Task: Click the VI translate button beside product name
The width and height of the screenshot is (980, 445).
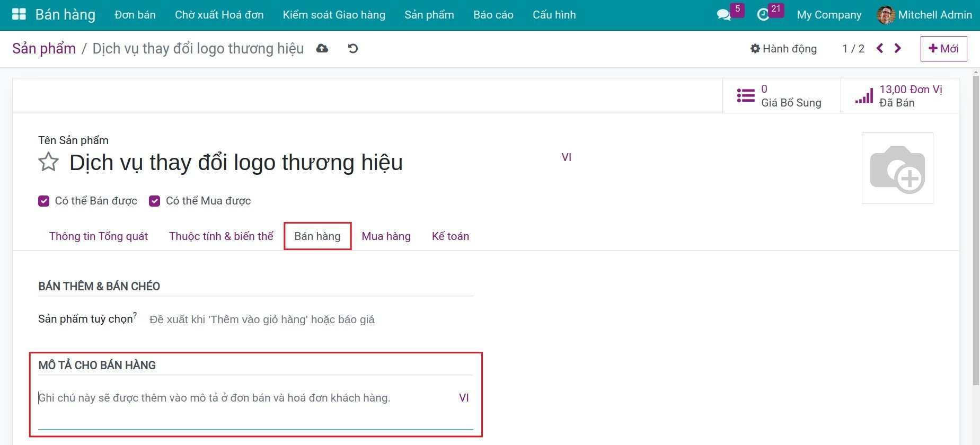Action: point(567,157)
